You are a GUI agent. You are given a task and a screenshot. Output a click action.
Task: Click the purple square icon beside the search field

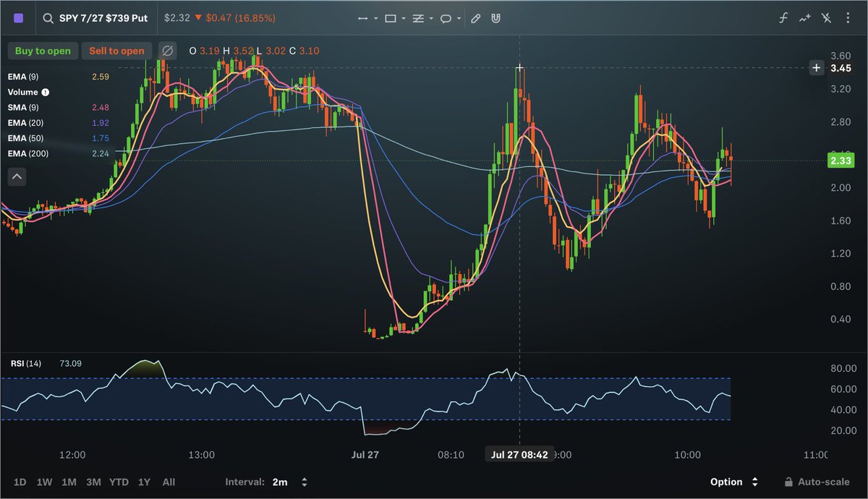click(x=19, y=18)
